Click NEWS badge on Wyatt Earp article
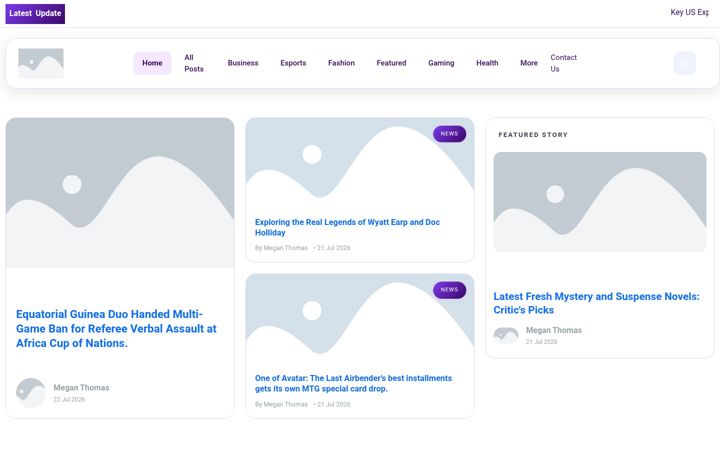Viewport: 720px width, 450px height. 450,134
